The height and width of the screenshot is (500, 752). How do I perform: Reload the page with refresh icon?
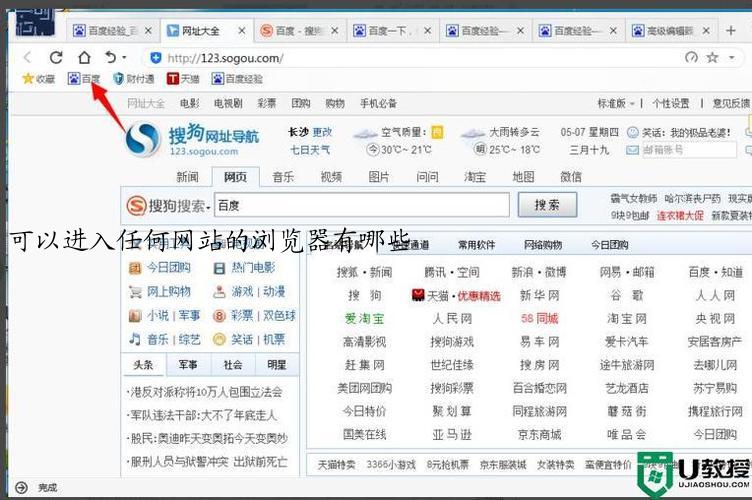click(56, 58)
